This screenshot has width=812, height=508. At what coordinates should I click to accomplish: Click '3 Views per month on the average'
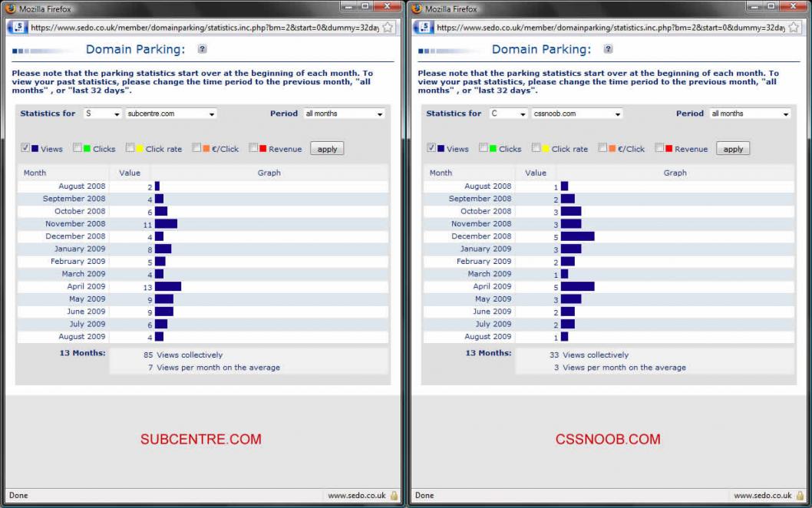tap(620, 367)
